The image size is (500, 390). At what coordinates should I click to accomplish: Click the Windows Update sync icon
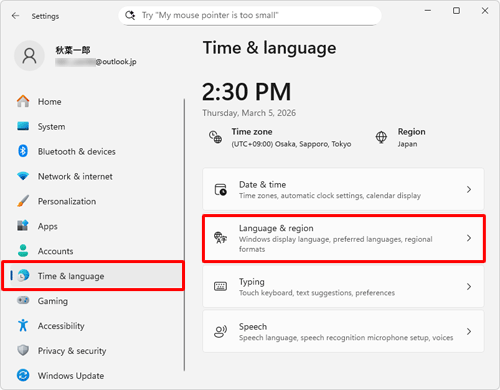23,375
